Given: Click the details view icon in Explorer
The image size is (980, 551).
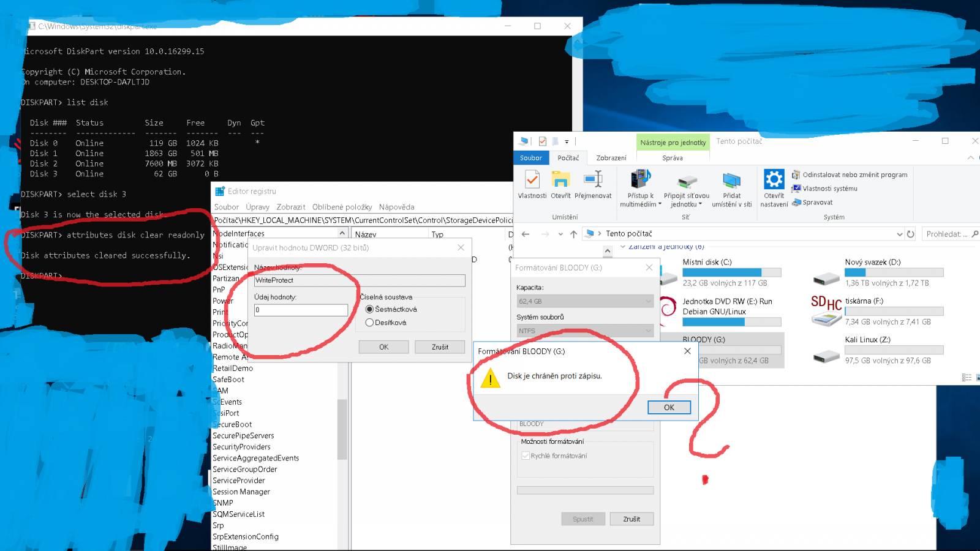Looking at the screenshot, I should coord(967,378).
